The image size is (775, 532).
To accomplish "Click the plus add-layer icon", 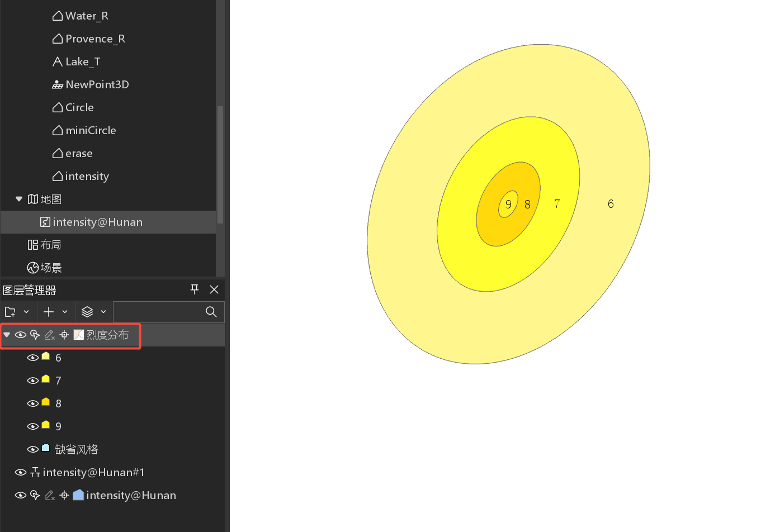I will 49,312.
